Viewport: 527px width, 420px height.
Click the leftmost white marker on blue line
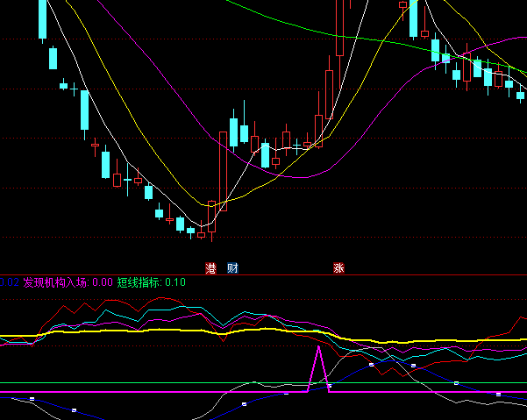(32, 399)
